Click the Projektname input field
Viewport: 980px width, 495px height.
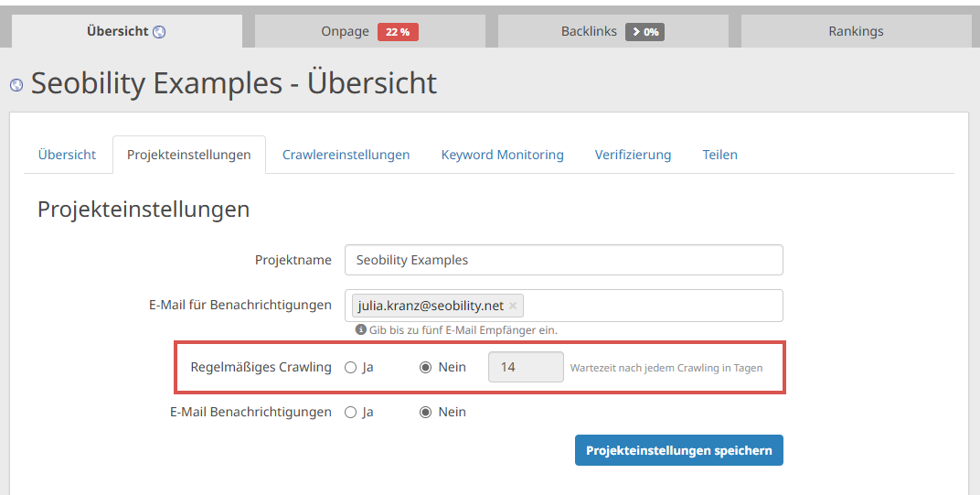564,260
